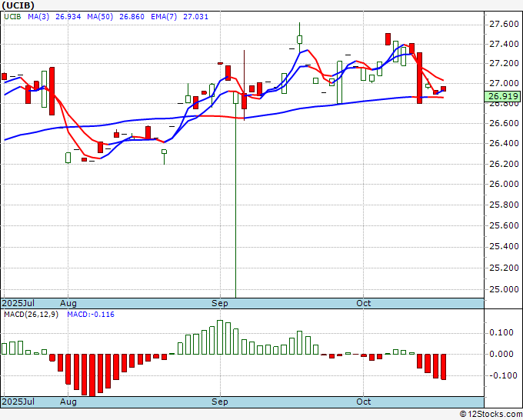523x420 pixels.
Task: Click the 27.600 price axis label
Action: coord(504,24)
